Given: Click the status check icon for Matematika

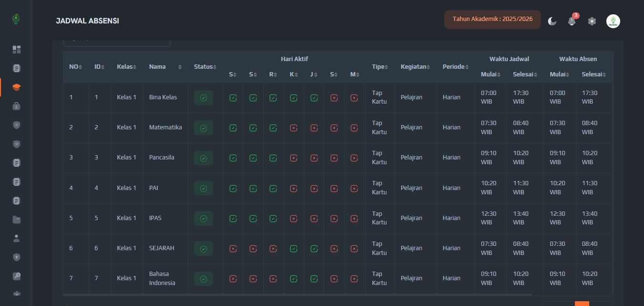Looking at the screenshot, I should [x=204, y=128].
